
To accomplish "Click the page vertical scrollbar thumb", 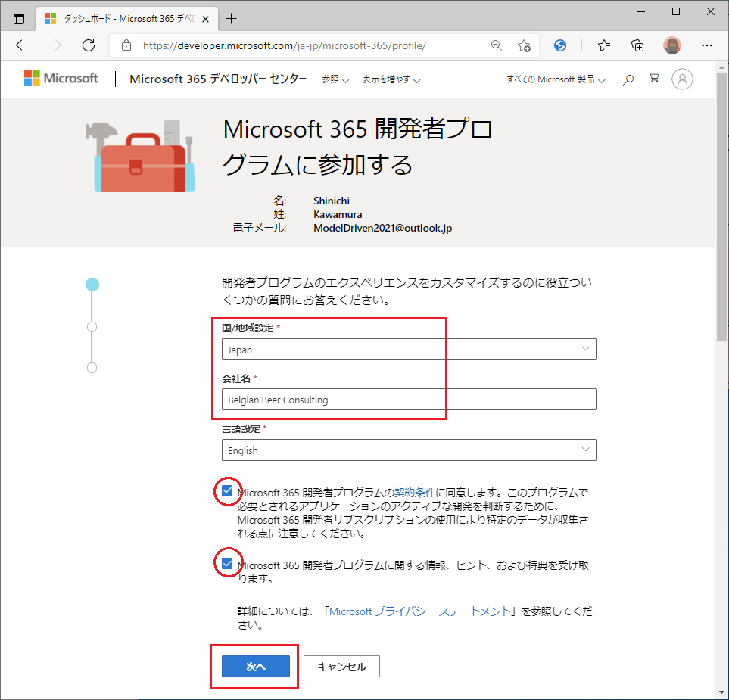I will [721, 207].
